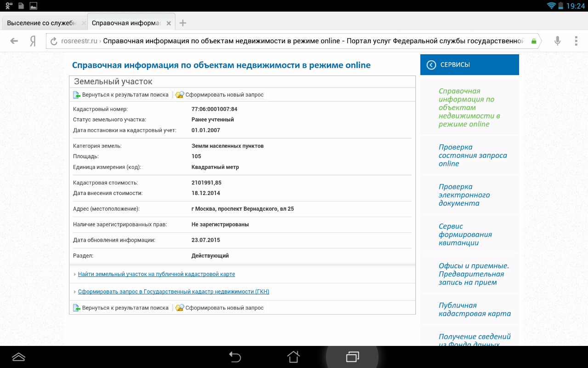Viewport: 588px width, 368px height.
Task: Open a new tab with plus icon
Action: click(183, 23)
